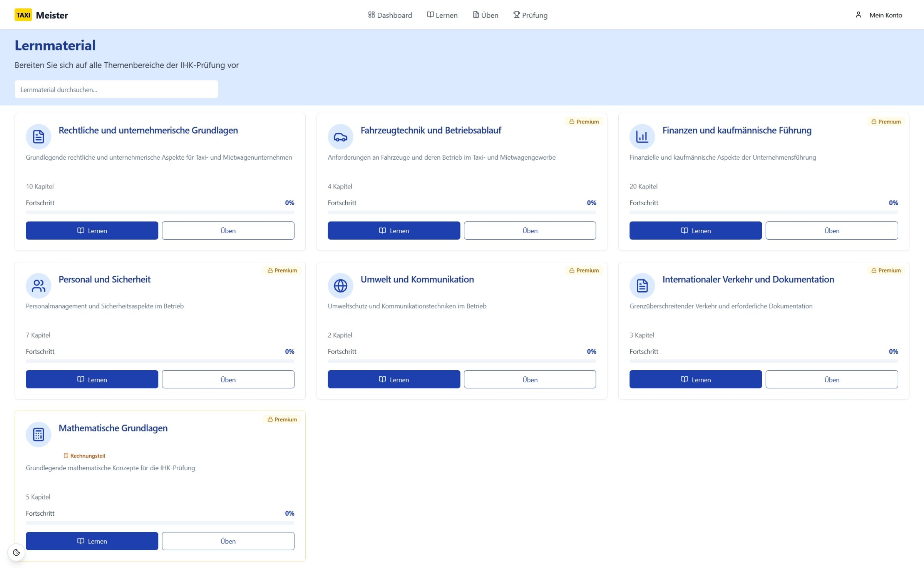This screenshot has height=568, width=924.
Task: Click the bar chart icon for Finanzen
Action: point(642,137)
